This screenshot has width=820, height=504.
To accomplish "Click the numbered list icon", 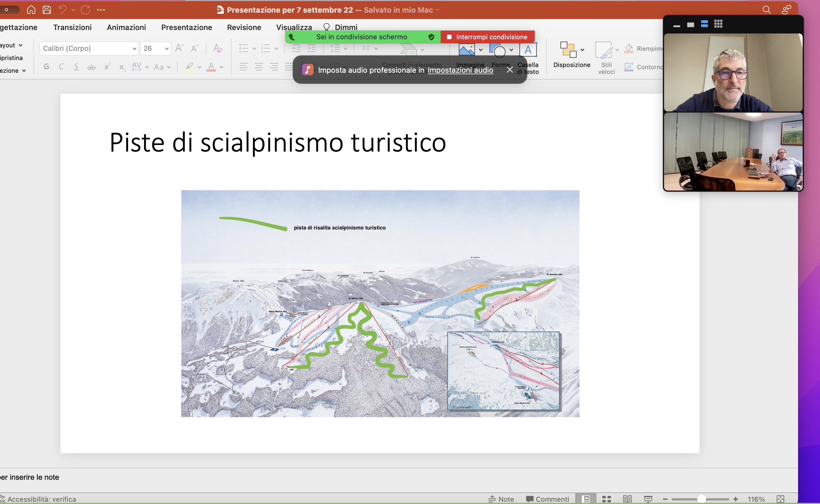I will coord(266,48).
